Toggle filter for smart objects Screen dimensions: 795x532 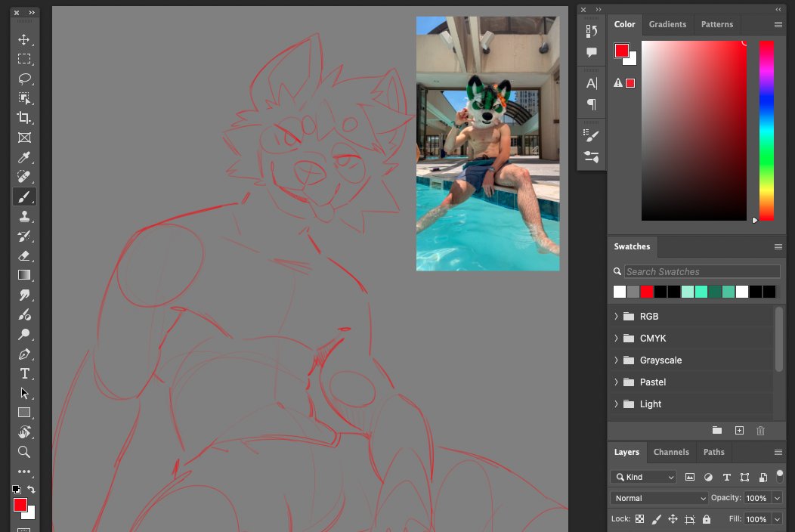click(763, 478)
